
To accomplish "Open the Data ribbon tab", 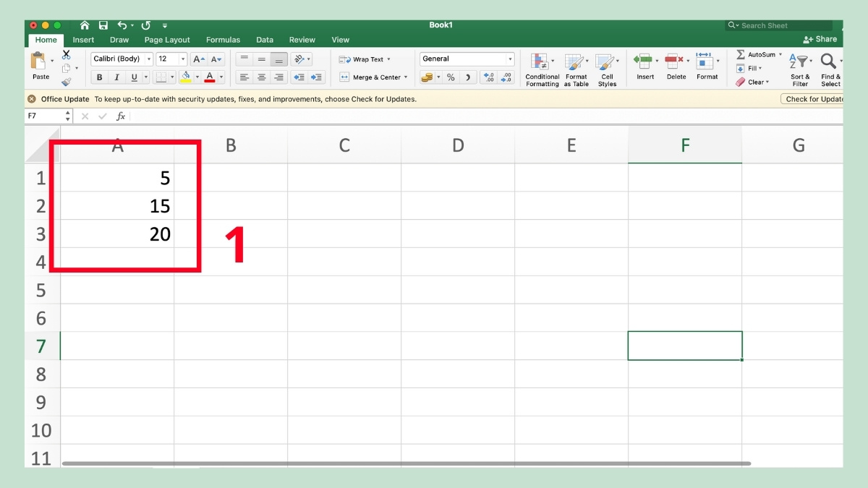I will (265, 40).
